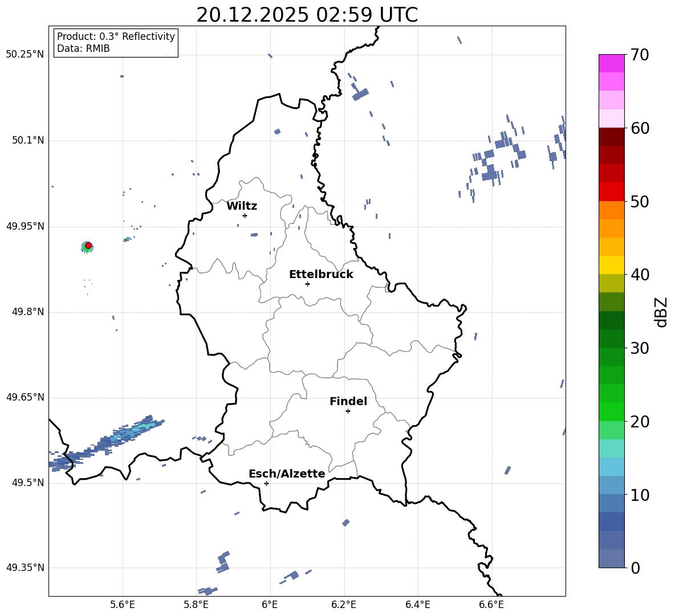The height and width of the screenshot is (616, 675).
Task: Click the 50.25°N latitude label
Action: coord(25,55)
